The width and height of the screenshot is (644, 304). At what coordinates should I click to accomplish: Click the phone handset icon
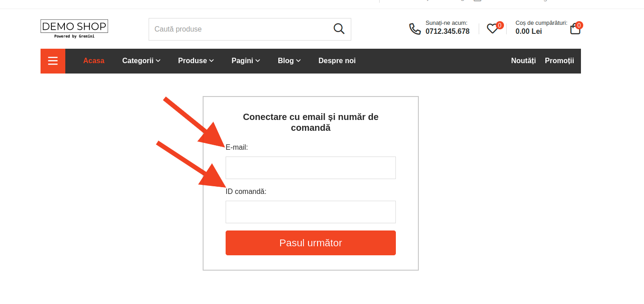(x=415, y=29)
